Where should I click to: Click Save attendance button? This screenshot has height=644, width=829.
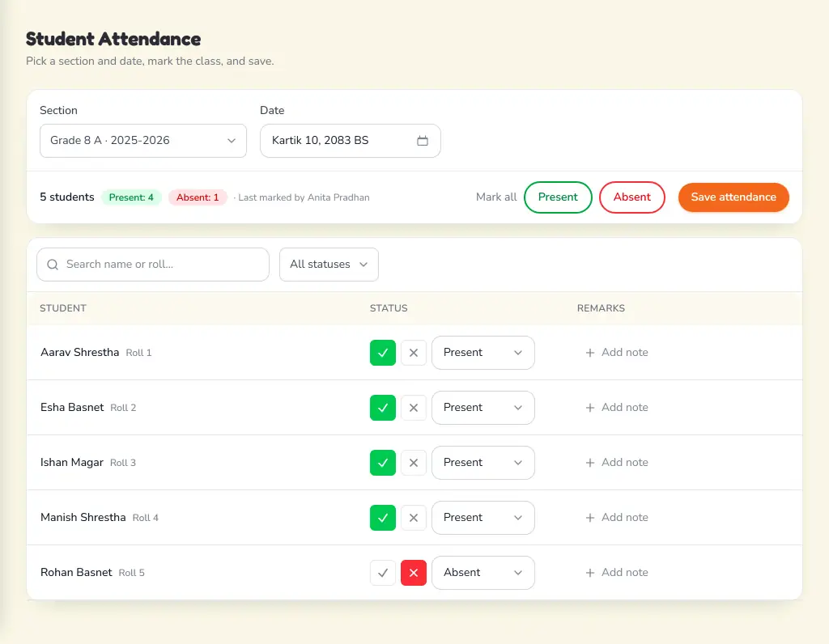point(733,197)
